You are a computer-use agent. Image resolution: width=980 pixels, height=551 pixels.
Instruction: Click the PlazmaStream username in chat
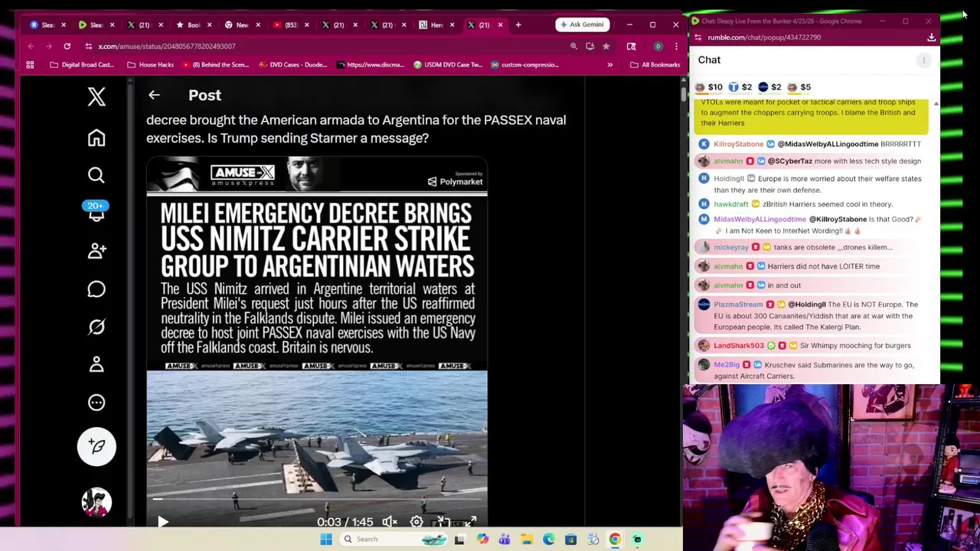point(738,305)
